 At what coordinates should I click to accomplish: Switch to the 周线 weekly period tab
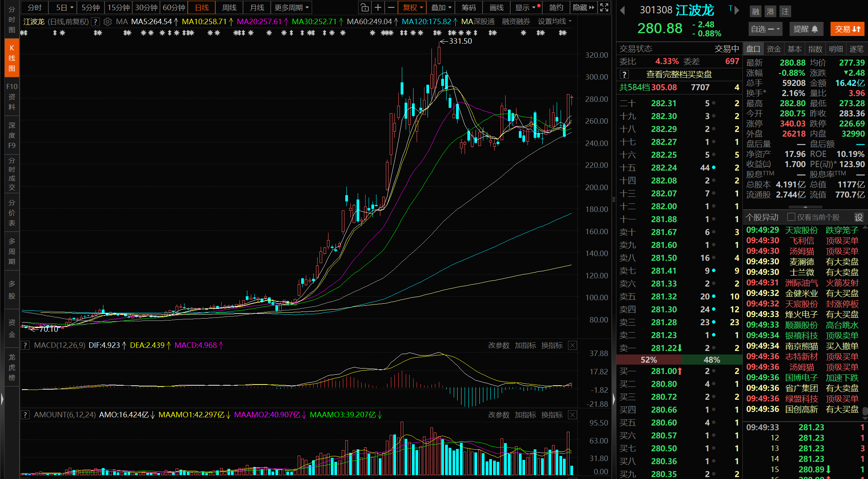click(x=229, y=7)
